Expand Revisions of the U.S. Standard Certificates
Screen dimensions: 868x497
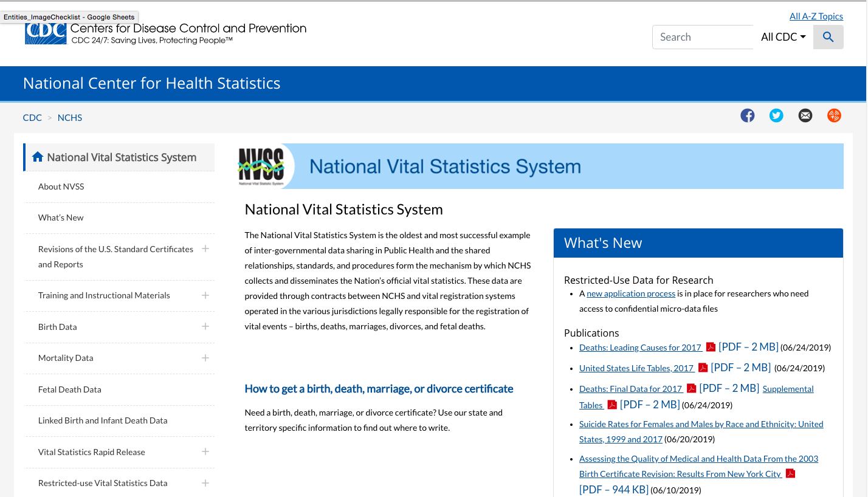205,249
